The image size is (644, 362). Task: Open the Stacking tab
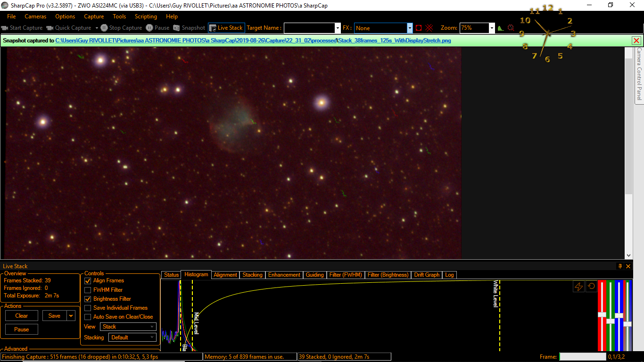pos(252,275)
